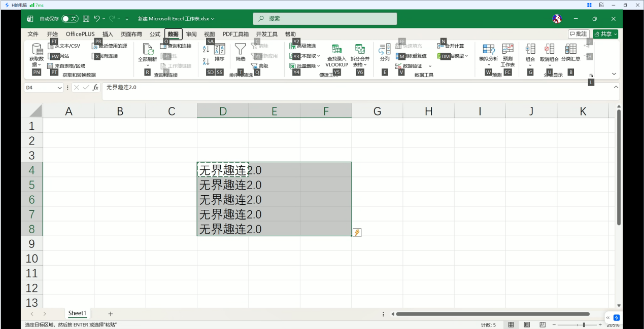
Task: Switch to the 审阅 (Review) ribbon tab
Action: pos(191,34)
